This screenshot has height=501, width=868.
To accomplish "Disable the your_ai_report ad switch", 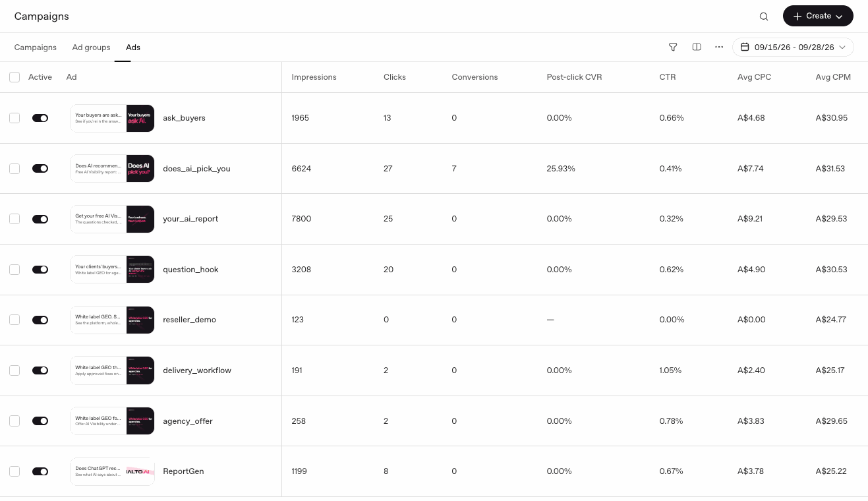I will (x=40, y=219).
